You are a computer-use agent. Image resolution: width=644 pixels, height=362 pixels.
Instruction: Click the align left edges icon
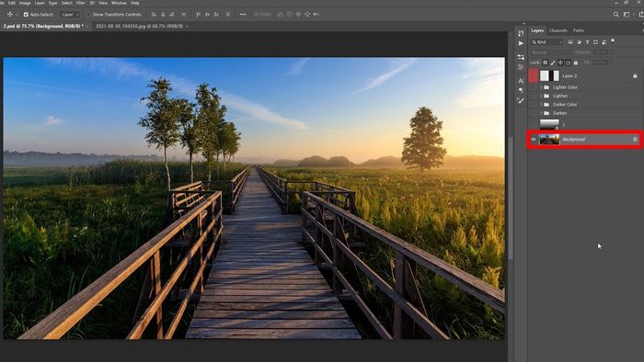point(154,15)
